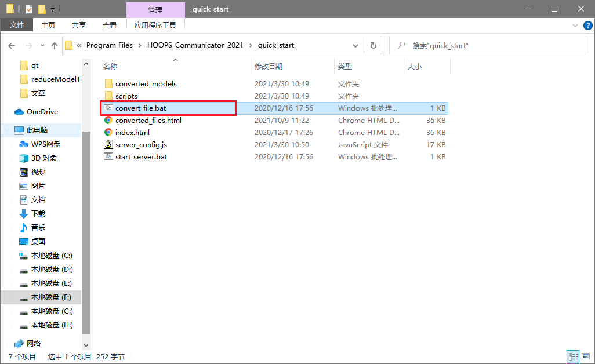Click the navigation pane scrollbar up arrow

(86, 64)
